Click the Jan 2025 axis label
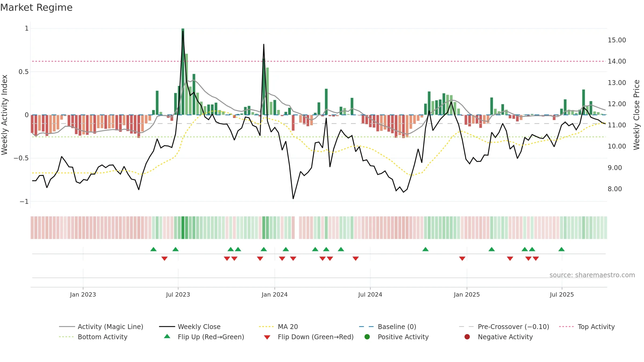Screen dimensions: 644x362 pyautogui.click(x=467, y=295)
